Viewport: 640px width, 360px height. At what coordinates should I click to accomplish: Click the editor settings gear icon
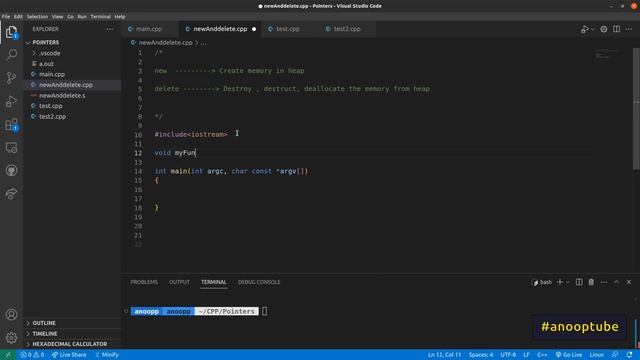coord(604,29)
